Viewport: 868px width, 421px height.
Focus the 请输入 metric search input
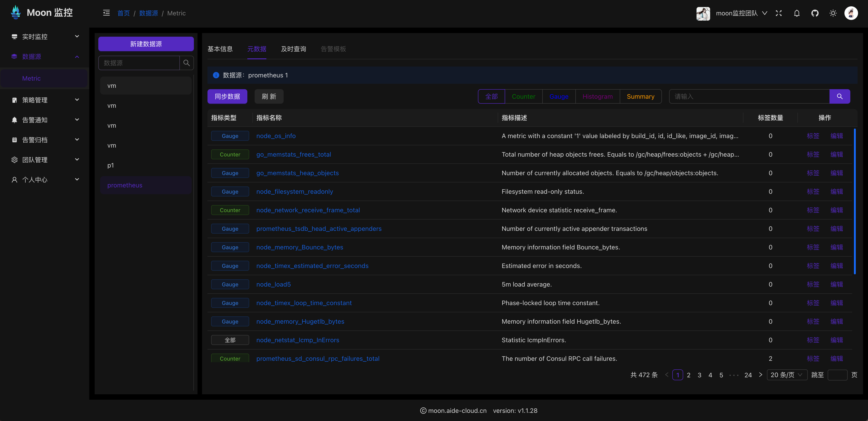pos(749,96)
